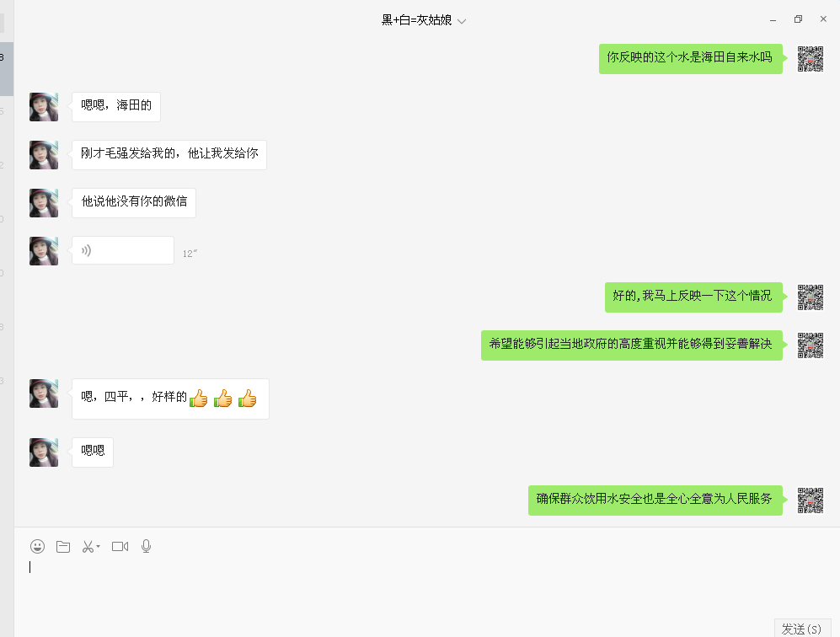Viewport: 840px width, 637px height.
Task: Play the 12-second voice message
Action: (123, 250)
